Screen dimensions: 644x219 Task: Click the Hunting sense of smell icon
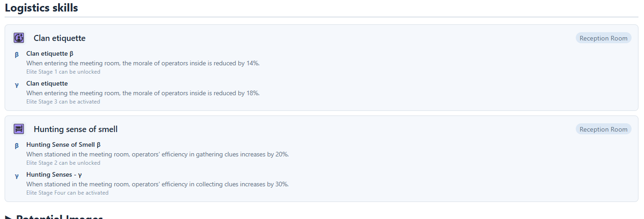(x=19, y=129)
